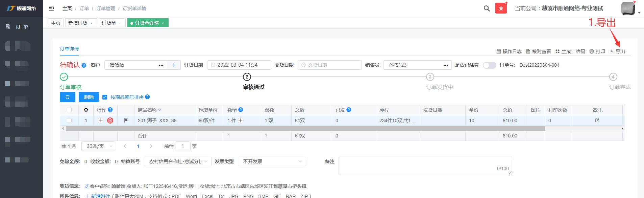The image size is (644, 198).
Task: Check the row 1 selection checkbox
Action: tap(69, 120)
